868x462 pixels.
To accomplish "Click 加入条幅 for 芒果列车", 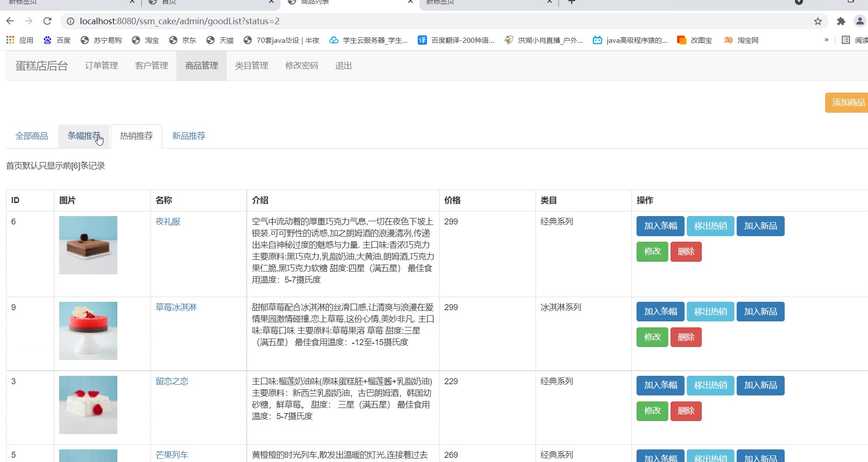I will click(660, 456).
